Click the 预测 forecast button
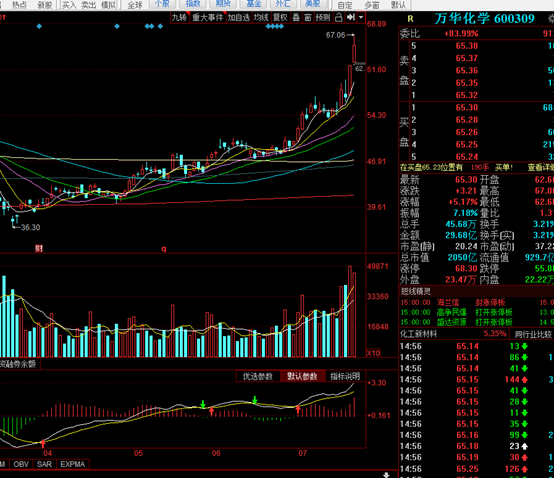Screen dimensions: 554x478 pyautogui.click(x=323, y=17)
